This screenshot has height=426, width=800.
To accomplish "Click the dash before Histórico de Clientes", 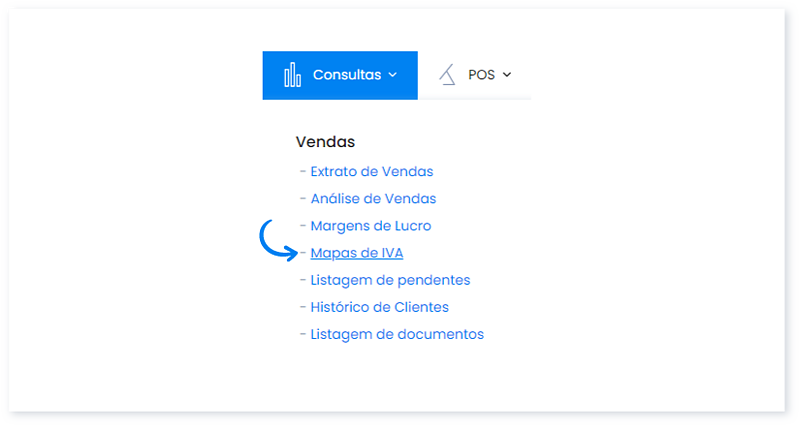I will tap(302, 307).
